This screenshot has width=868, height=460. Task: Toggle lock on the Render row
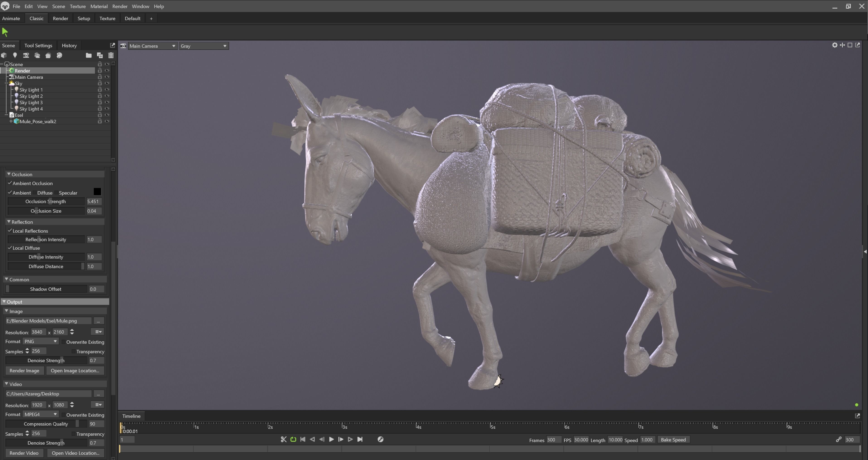click(100, 70)
